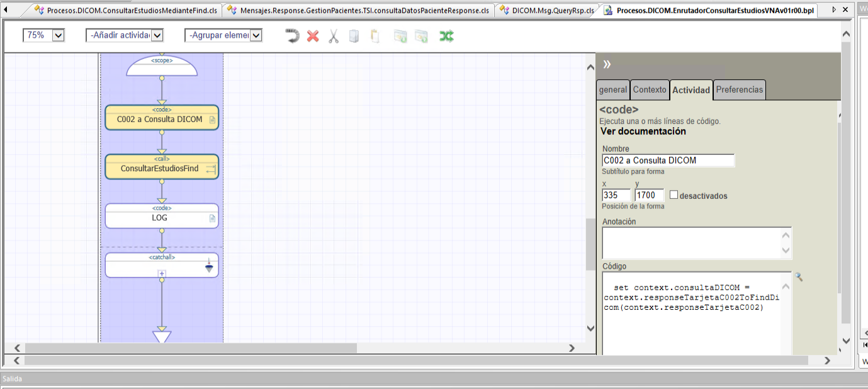Click the Salida output panel header
This screenshot has height=389, width=868.
point(434,379)
